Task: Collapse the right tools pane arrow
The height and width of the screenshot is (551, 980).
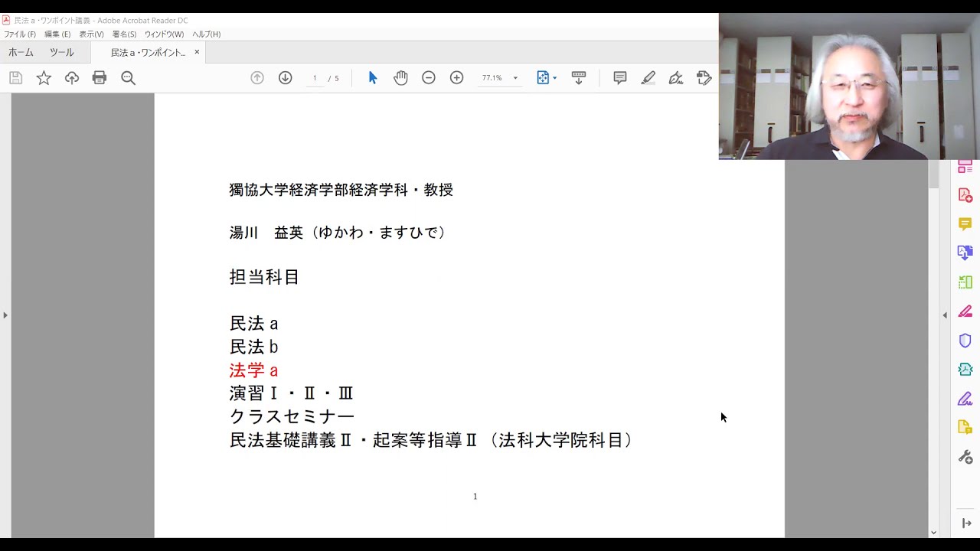Action: pos(944,315)
